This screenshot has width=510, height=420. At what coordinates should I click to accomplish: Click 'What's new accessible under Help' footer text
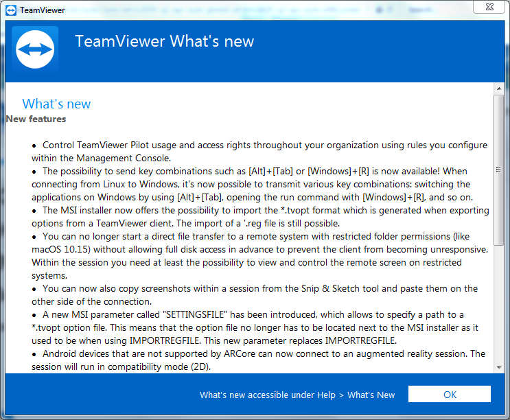click(297, 395)
